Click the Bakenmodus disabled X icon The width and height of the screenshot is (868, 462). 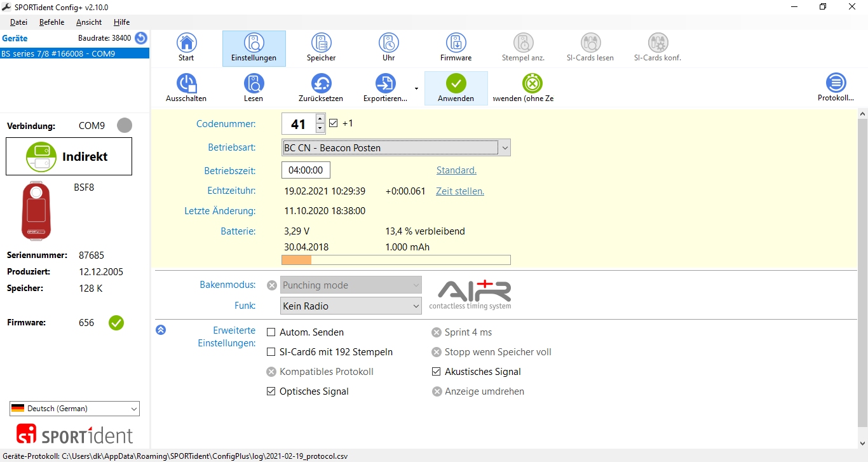pos(272,285)
